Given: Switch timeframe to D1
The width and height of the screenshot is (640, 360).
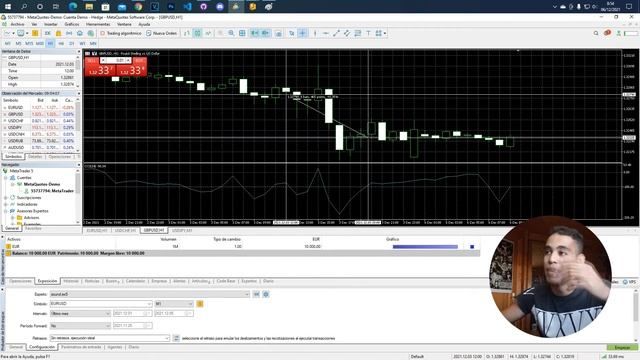Looking at the screenshot, I should 72,43.
